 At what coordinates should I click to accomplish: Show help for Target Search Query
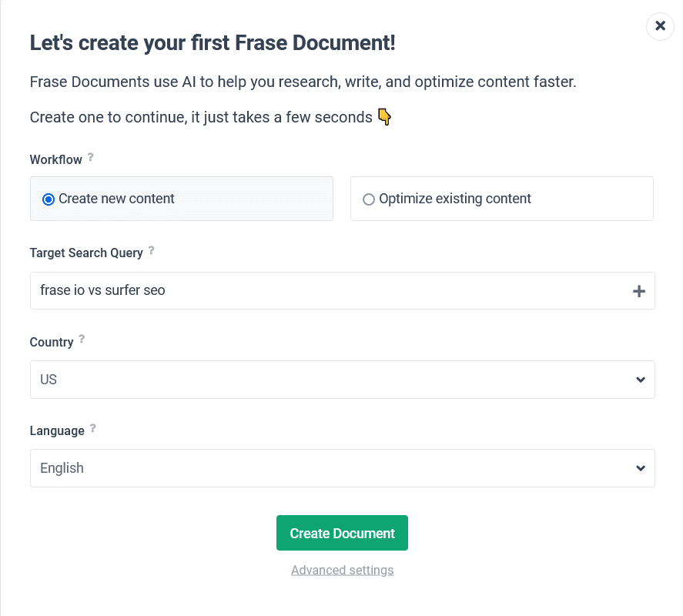(x=151, y=250)
